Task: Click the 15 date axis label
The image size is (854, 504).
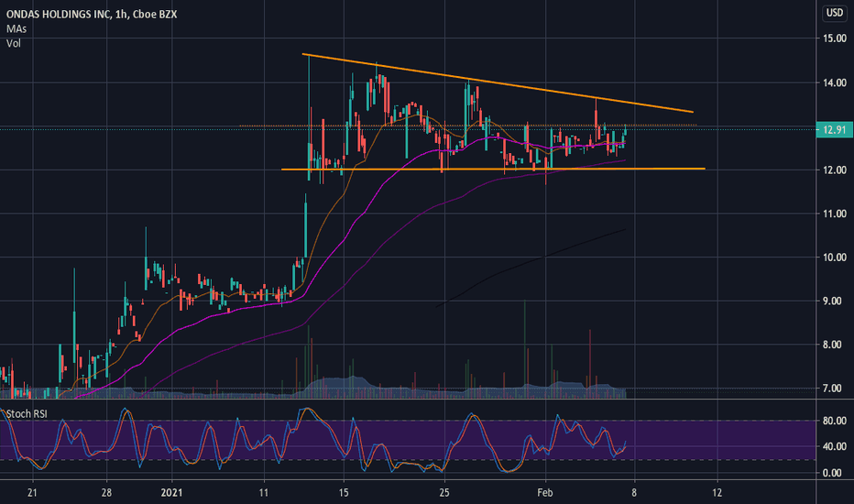Action: [343, 493]
